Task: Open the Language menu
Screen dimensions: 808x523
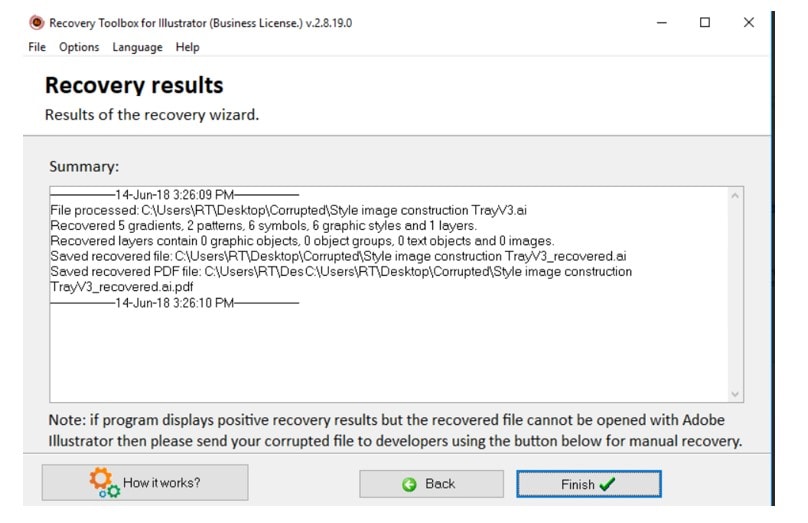Action: tap(137, 47)
